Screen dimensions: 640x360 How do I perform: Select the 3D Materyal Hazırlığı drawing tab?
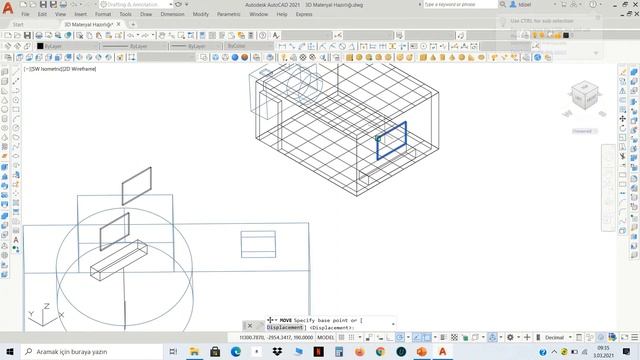[x=88, y=24]
